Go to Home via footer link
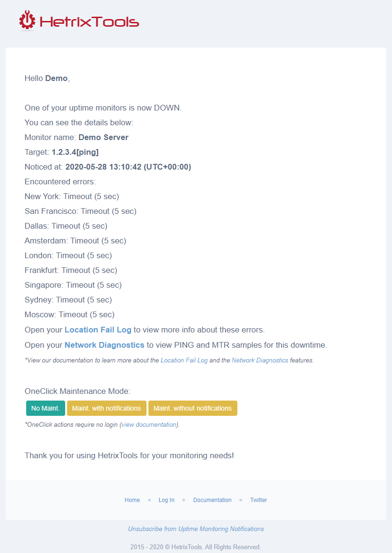 (132, 500)
